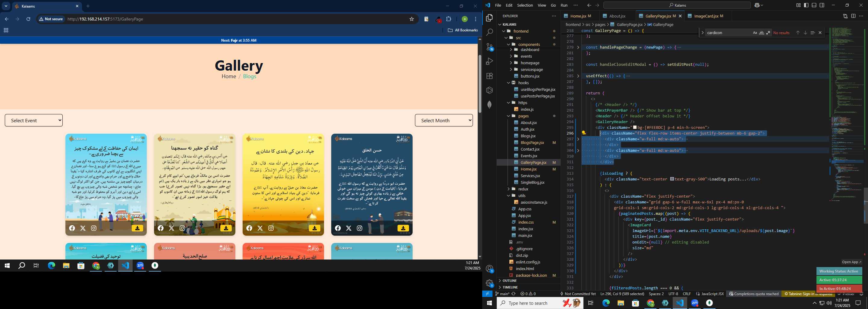Click the Open Changes compare icon in the editor title bar
The height and width of the screenshot is (309, 868).
845,16
